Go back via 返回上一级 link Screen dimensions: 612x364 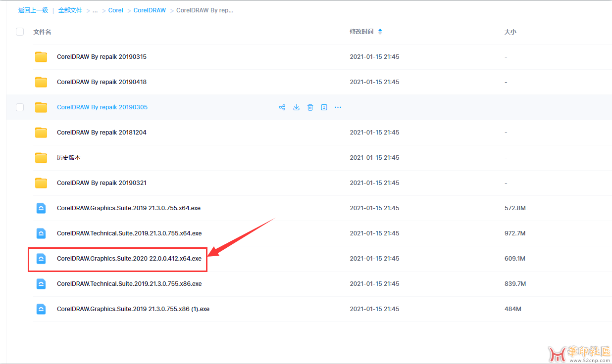pyautogui.click(x=33, y=10)
